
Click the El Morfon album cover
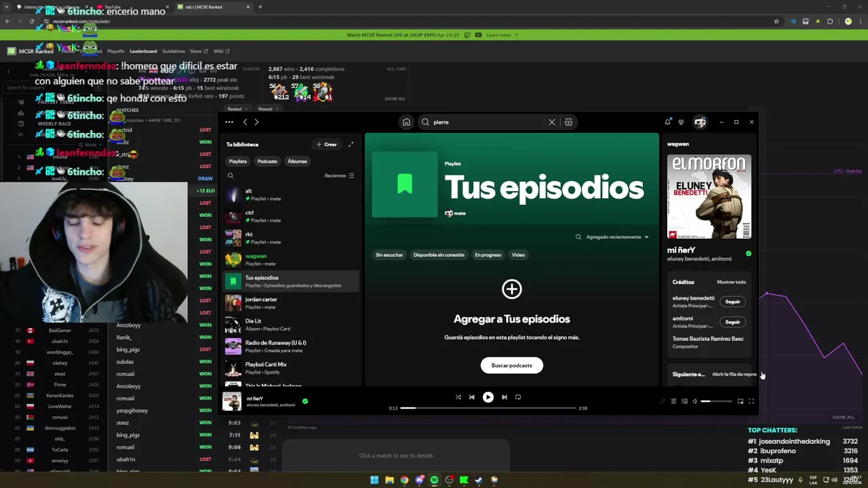[709, 197]
